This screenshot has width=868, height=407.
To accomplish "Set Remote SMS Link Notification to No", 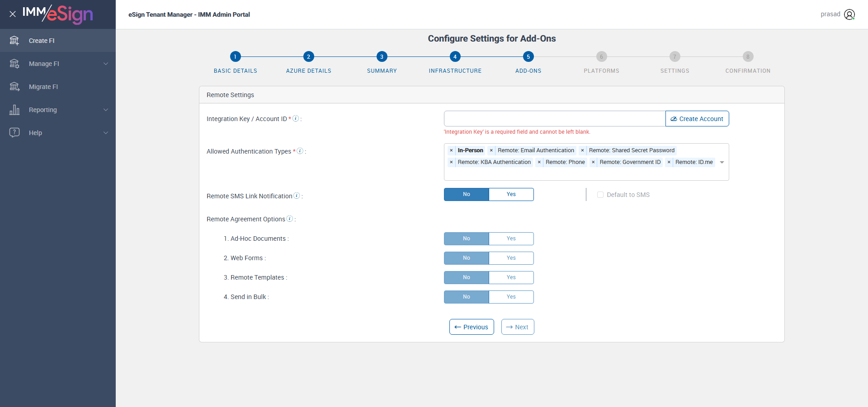I will pos(467,194).
